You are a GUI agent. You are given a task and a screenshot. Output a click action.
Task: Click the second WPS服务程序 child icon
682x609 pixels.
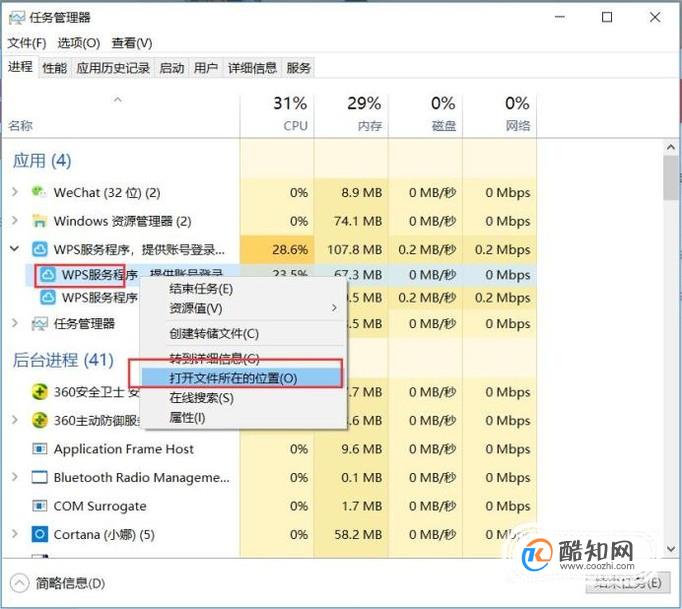pos(47,298)
